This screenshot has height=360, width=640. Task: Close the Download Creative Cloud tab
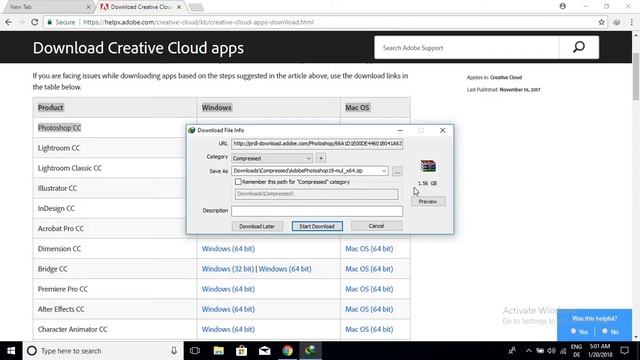[179, 7]
